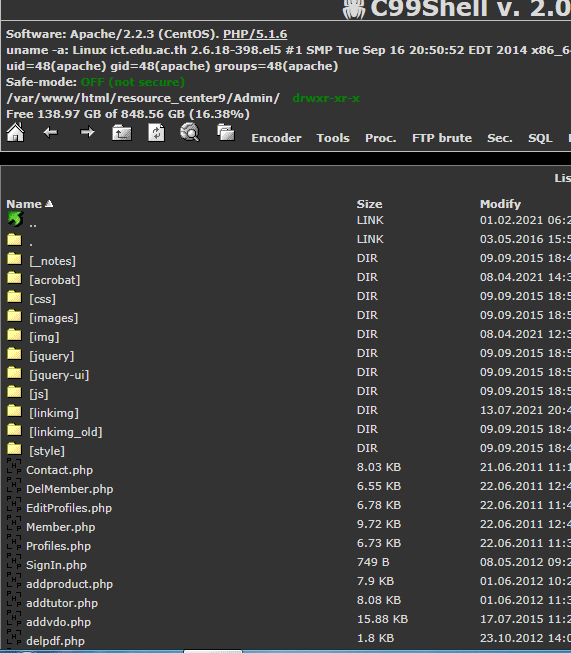Open the [js] directory
Screen dimensions: 571x653
pos(39,394)
